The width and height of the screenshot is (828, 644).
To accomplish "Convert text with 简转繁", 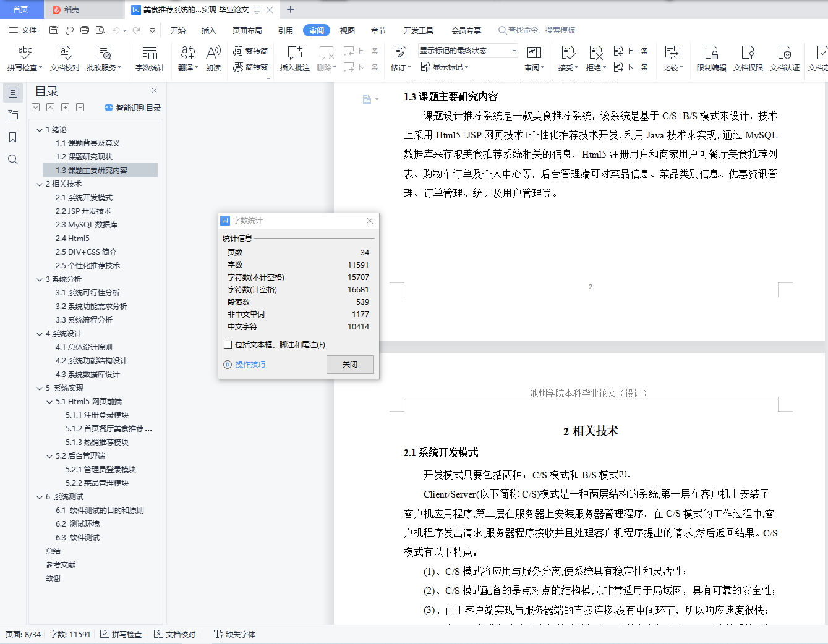I will pyautogui.click(x=250, y=67).
